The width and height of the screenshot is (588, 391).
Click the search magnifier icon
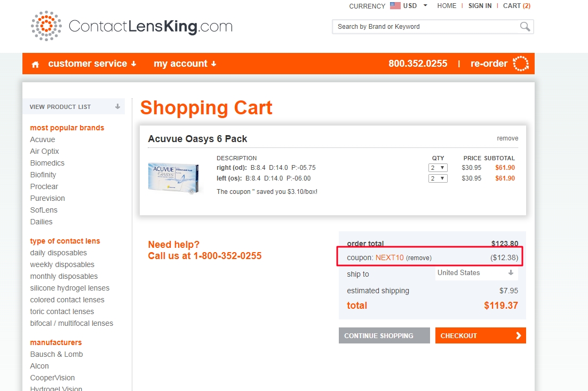[x=525, y=27]
